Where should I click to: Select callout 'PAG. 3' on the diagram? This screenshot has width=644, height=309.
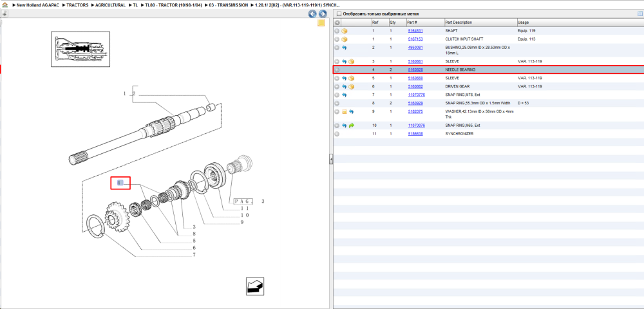[249, 201]
